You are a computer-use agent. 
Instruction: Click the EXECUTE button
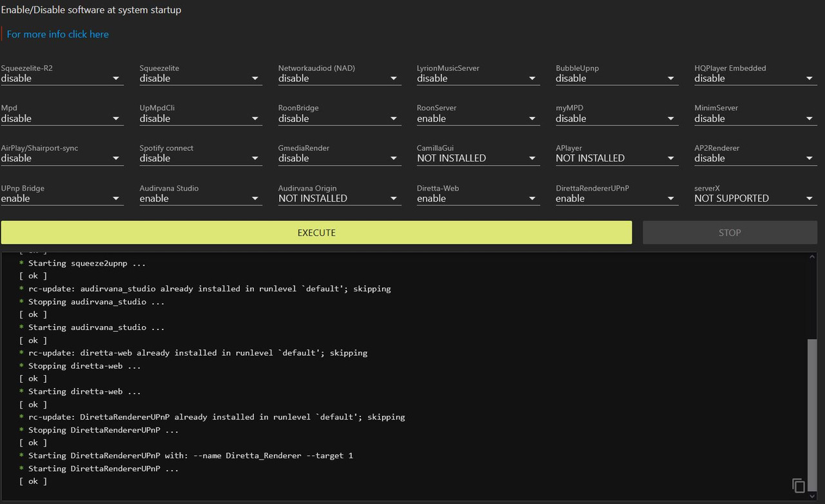tap(316, 233)
